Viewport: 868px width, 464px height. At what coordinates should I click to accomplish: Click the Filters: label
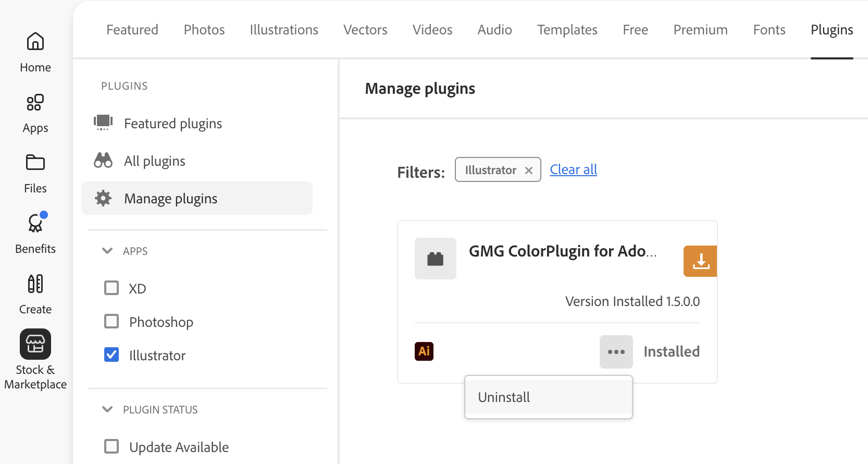click(421, 173)
